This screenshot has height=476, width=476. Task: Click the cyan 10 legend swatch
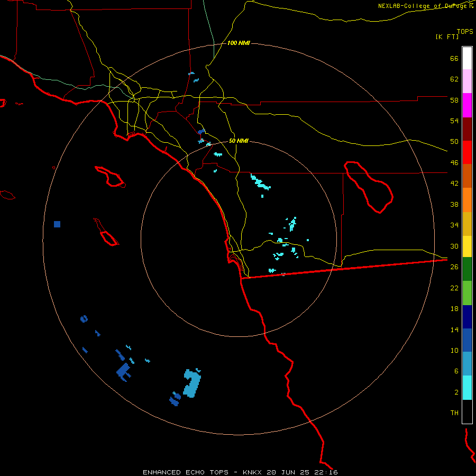pos(467,388)
